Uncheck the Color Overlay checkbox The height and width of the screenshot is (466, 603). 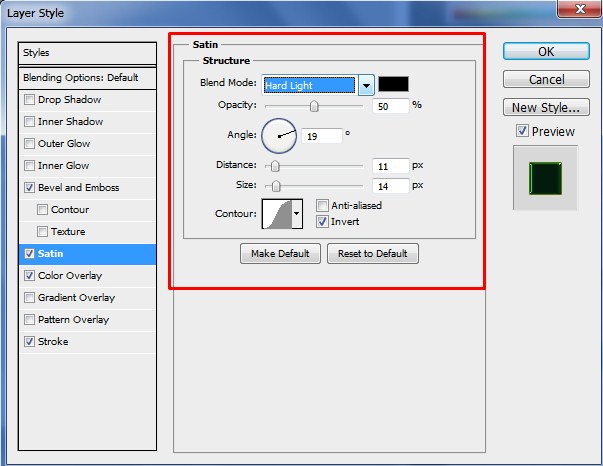(29, 275)
